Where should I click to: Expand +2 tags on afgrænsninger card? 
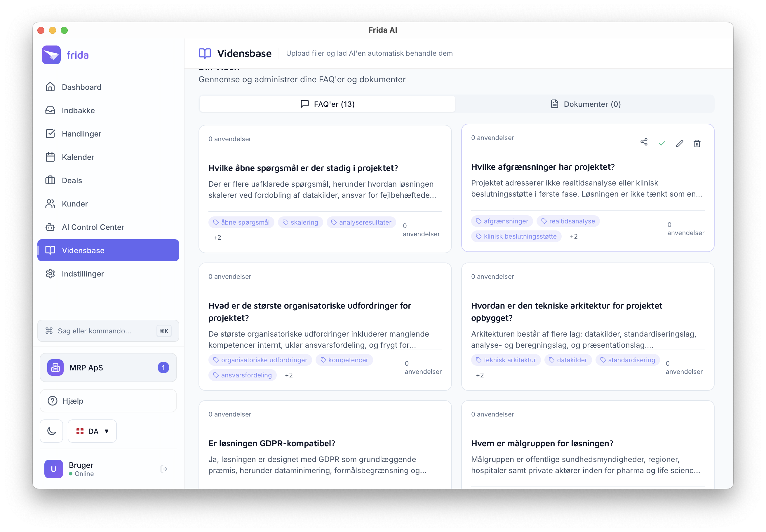[574, 236]
